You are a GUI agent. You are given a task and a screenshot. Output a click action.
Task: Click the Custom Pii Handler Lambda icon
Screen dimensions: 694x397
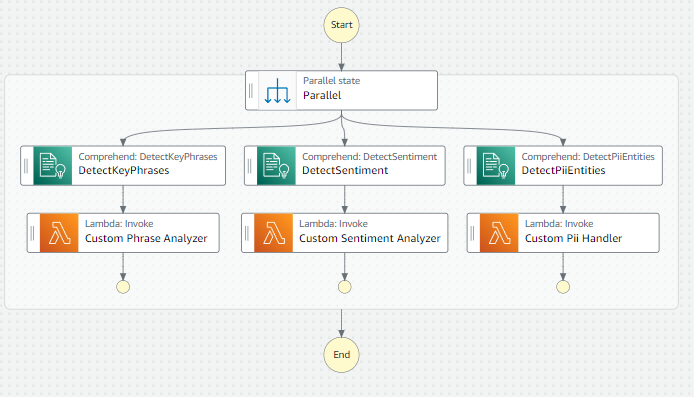[x=499, y=233]
